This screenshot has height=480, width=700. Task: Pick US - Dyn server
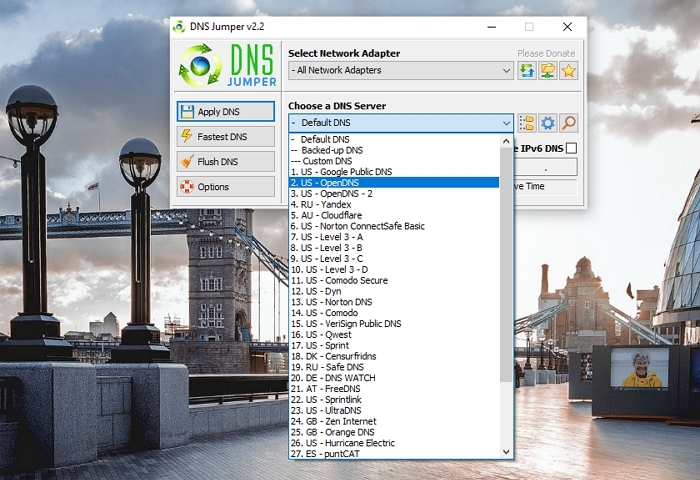tap(394, 291)
